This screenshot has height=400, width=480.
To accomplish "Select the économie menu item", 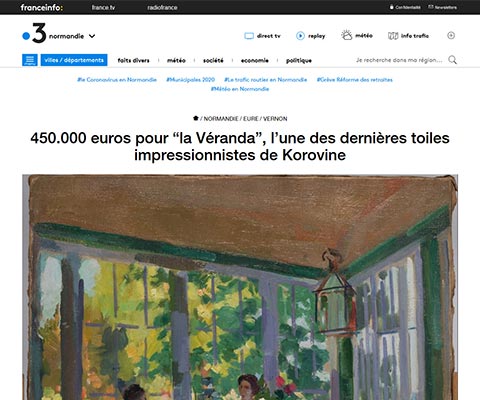I will tap(255, 60).
